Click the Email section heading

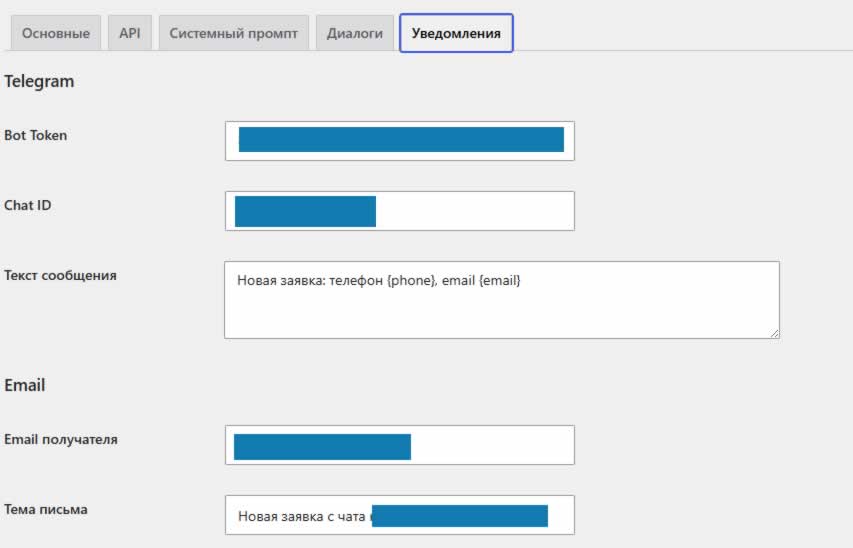click(24, 385)
